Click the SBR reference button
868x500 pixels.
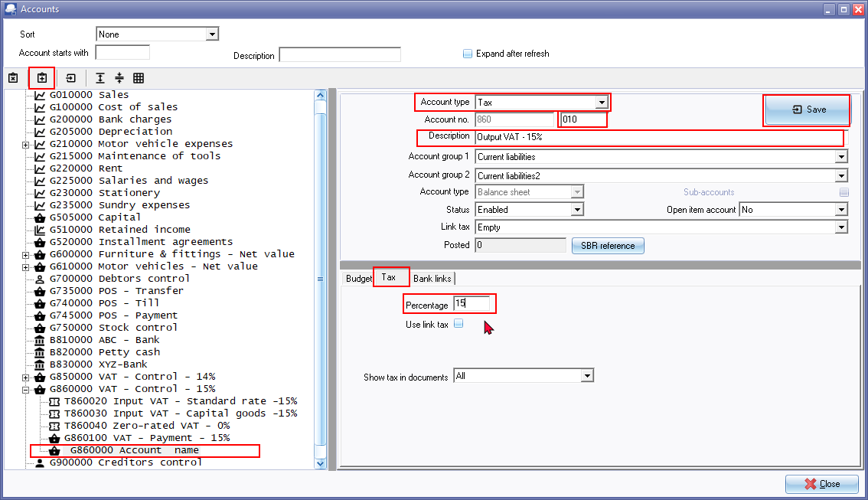point(608,246)
